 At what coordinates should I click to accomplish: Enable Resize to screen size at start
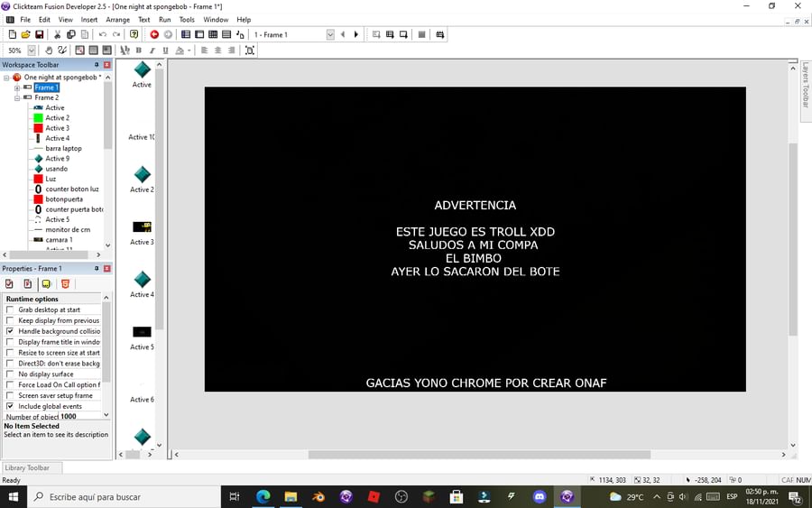point(10,353)
